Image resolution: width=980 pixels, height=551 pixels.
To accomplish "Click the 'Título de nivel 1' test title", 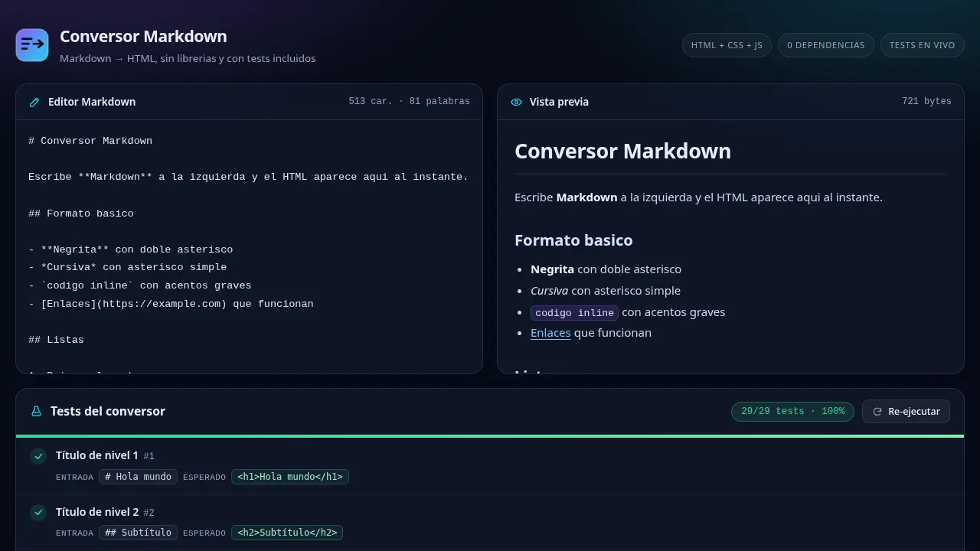I will click(97, 455).
